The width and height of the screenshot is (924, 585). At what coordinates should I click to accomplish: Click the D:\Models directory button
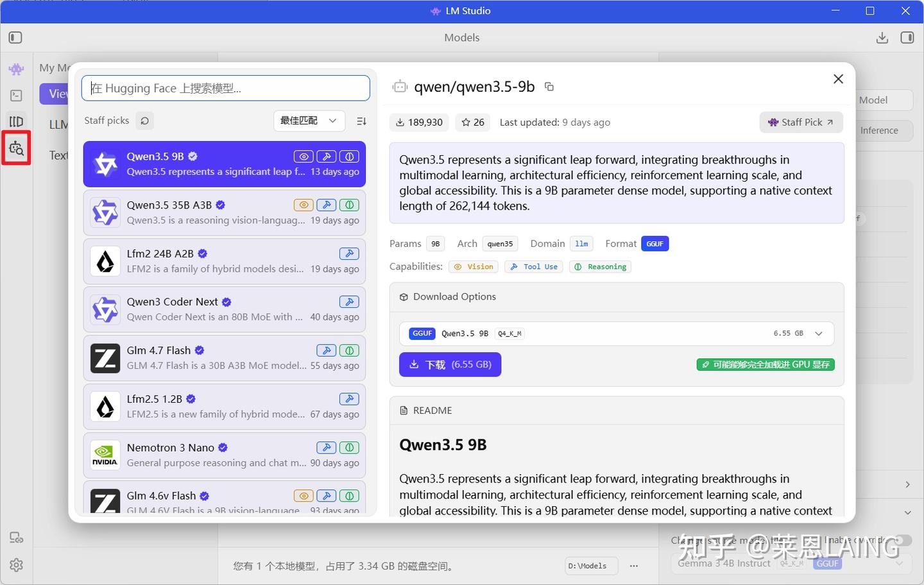tap(592, 566)
